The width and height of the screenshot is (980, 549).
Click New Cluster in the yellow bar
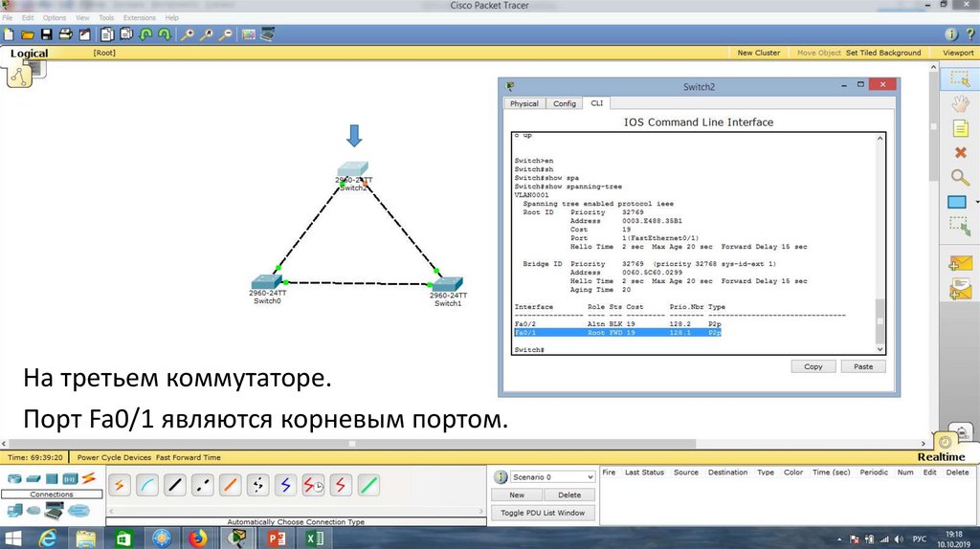point(759,54)
